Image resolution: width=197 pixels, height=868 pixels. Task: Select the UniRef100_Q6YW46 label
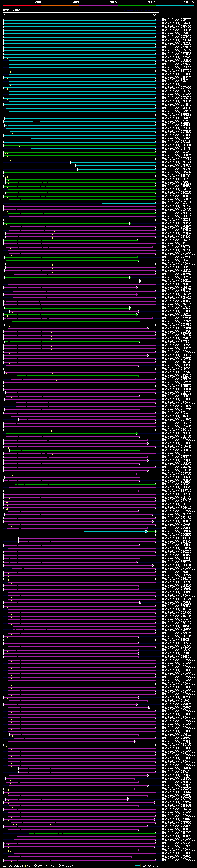click(176, 47)
